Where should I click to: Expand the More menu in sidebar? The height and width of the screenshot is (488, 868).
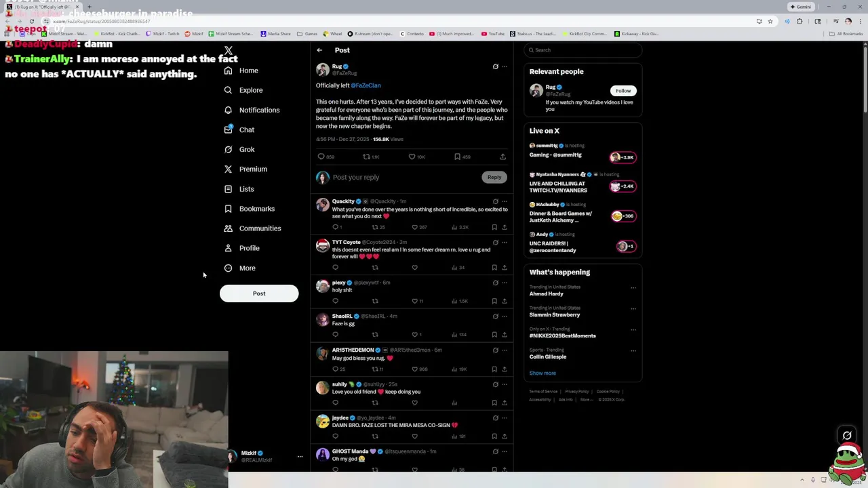pyautogui.click(x=239, y=268)
